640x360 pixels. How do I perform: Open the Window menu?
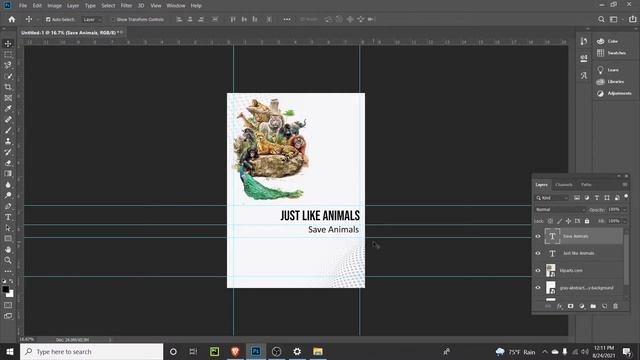click(176, 6)
